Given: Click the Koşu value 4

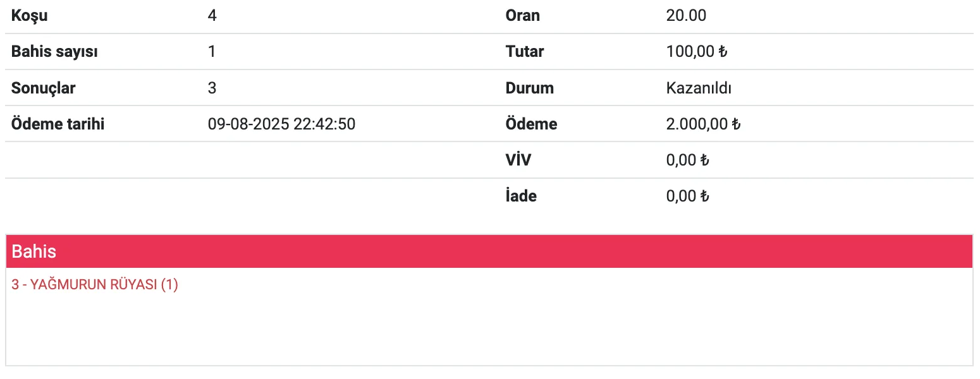Looking at the screenshot, I should [212, 16].
